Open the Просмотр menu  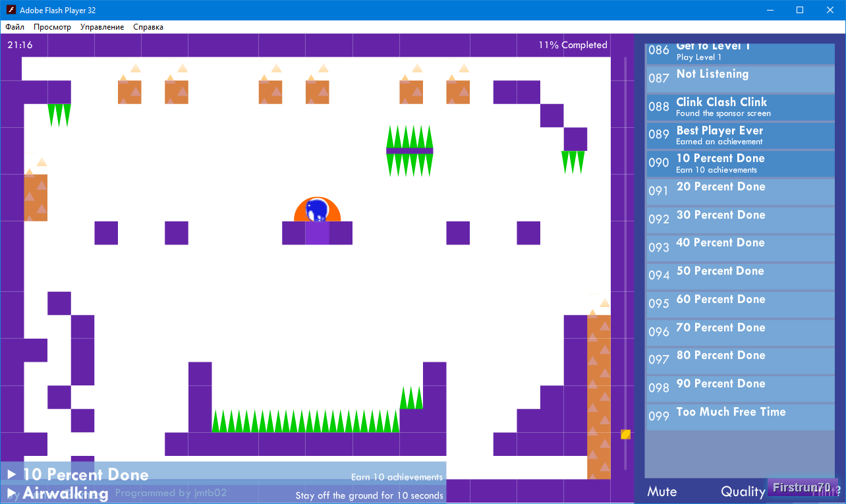52,27
